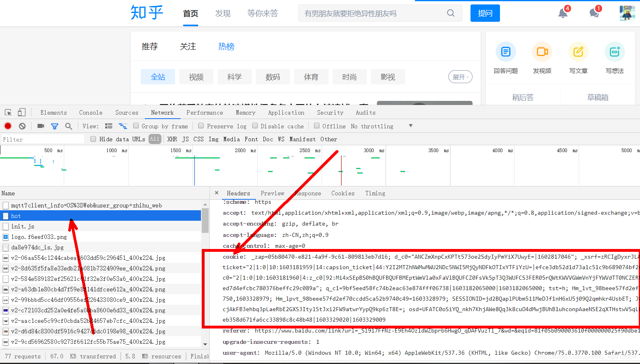Click the 提问 button
This screenshot has width=640, height=364.
485,13
